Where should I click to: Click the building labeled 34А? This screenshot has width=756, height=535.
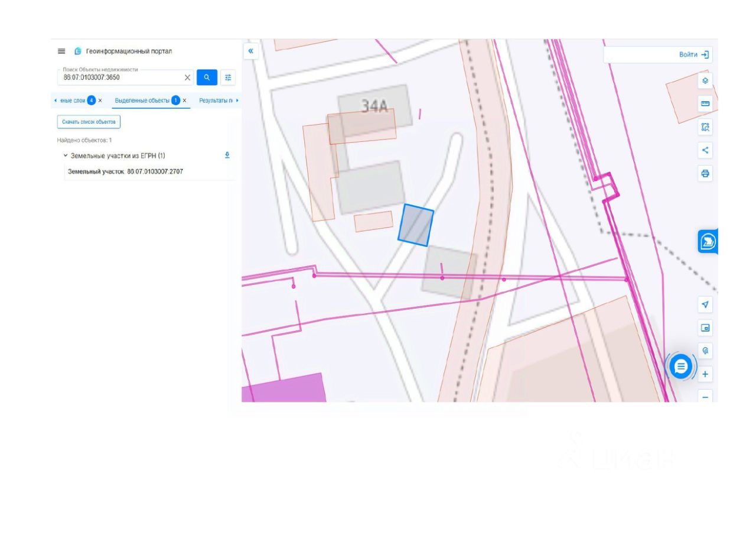(374, 105)
